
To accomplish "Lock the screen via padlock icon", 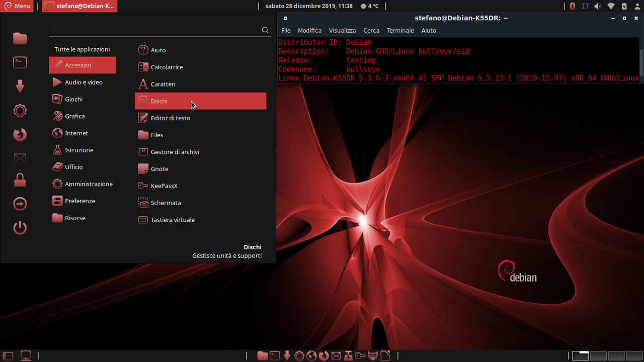I will 20,179.
